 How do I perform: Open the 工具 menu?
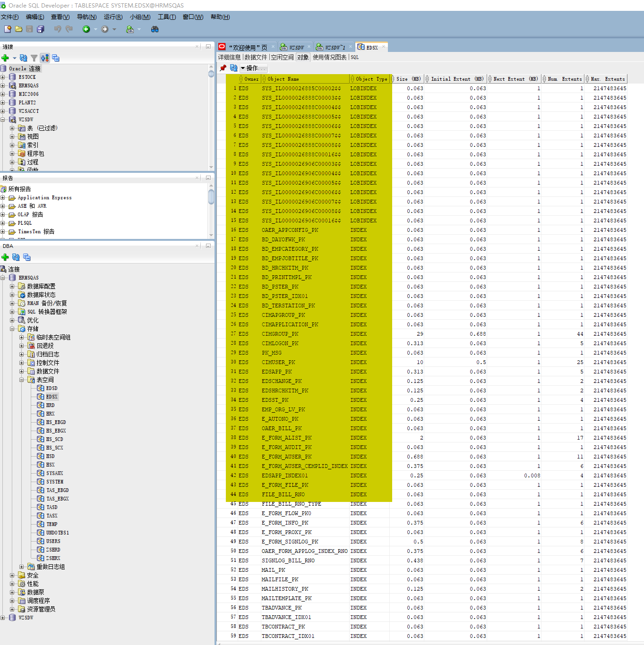click(x=166, y=17)
